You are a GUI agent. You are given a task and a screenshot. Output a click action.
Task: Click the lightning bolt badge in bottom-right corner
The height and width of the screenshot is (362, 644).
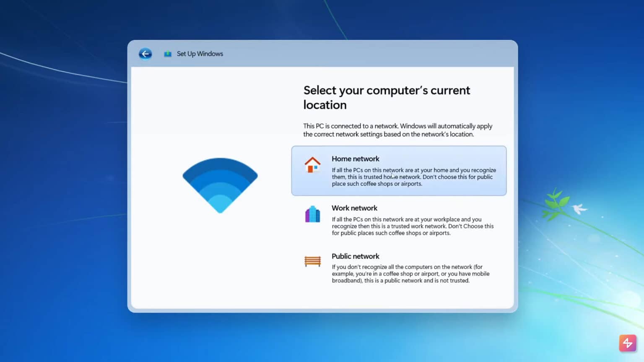627,343
